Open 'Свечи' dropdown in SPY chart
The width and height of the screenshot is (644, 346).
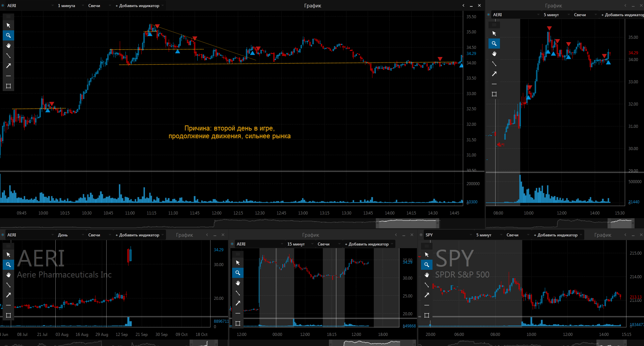518,235
